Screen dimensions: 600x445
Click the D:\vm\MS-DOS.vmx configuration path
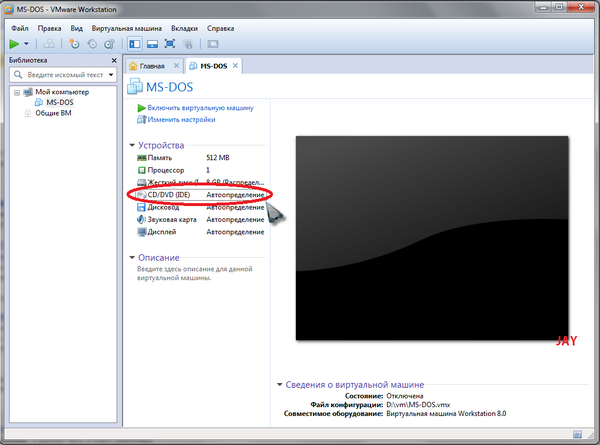click(418, 404)
